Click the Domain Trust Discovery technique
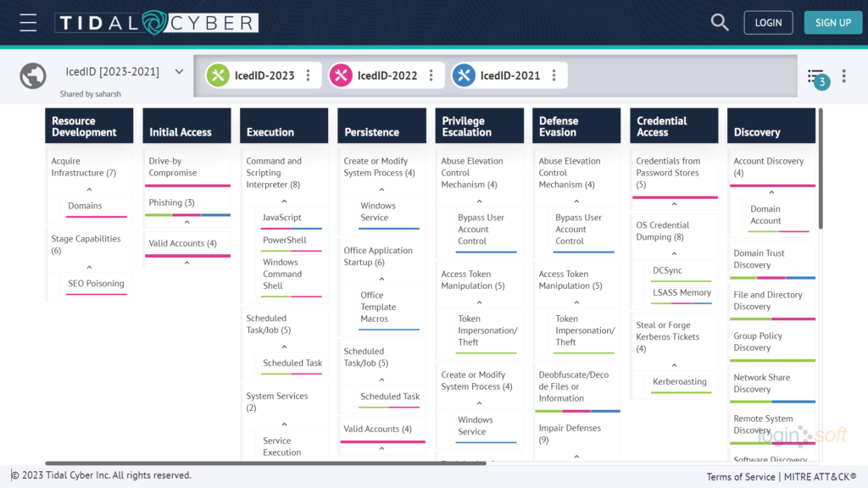The image size is (868, 488). pyautogui.click(x=759, y=259)
